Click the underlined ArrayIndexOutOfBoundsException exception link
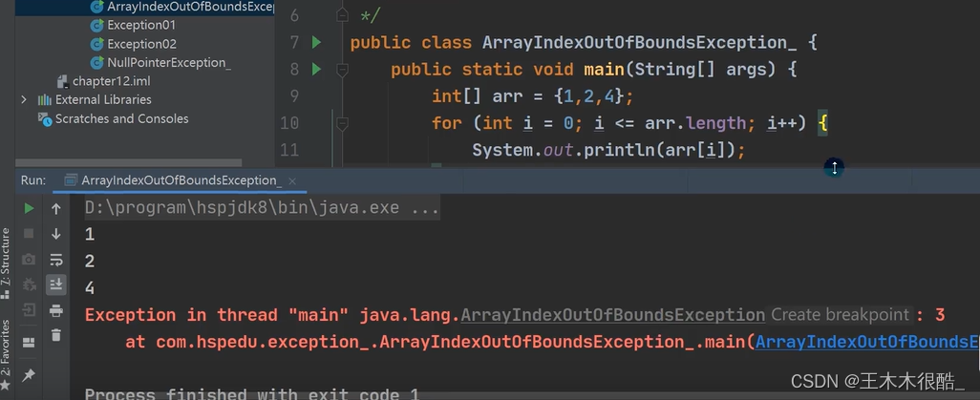The image size is (980, 400). [612, 315]
